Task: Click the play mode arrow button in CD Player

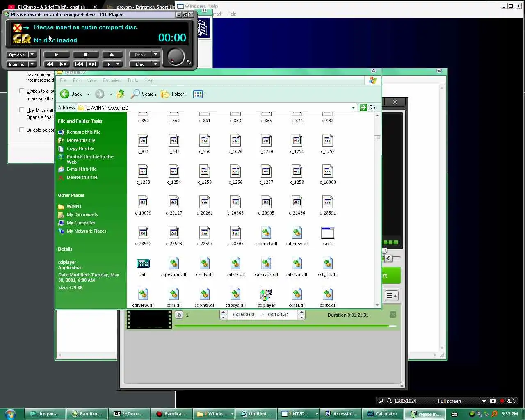Action: [107, 64]
